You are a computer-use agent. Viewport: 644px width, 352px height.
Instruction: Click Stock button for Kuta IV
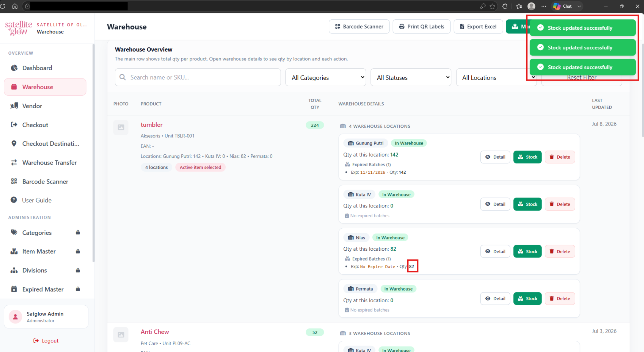[x=527, y=204]
